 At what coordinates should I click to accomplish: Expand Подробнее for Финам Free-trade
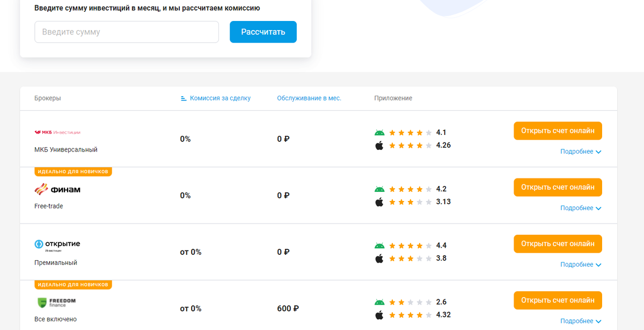(581, 208)
